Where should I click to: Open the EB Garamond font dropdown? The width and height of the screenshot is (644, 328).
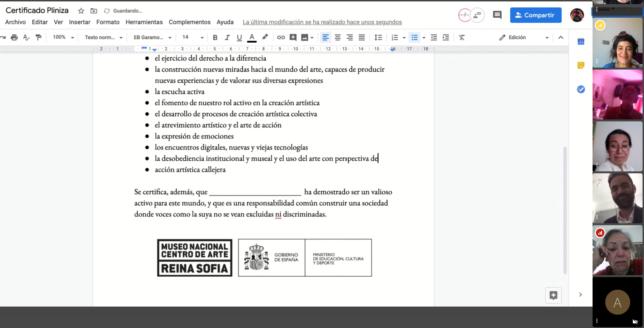point(152,37)
